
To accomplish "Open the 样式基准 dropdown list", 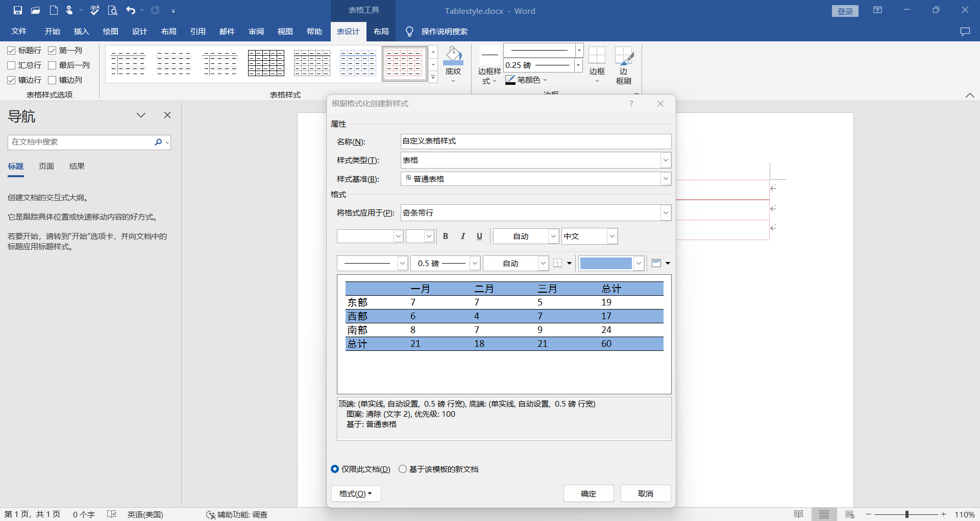I will 665,179.
